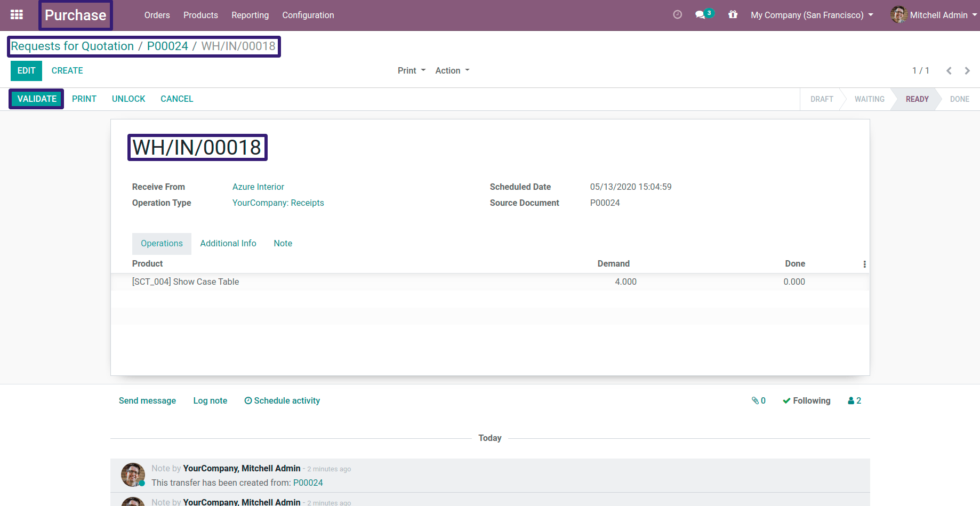Open YourCompany: Receipts operation type link
Viewport: 980px width, 506px height.
(x=278, y=203)
